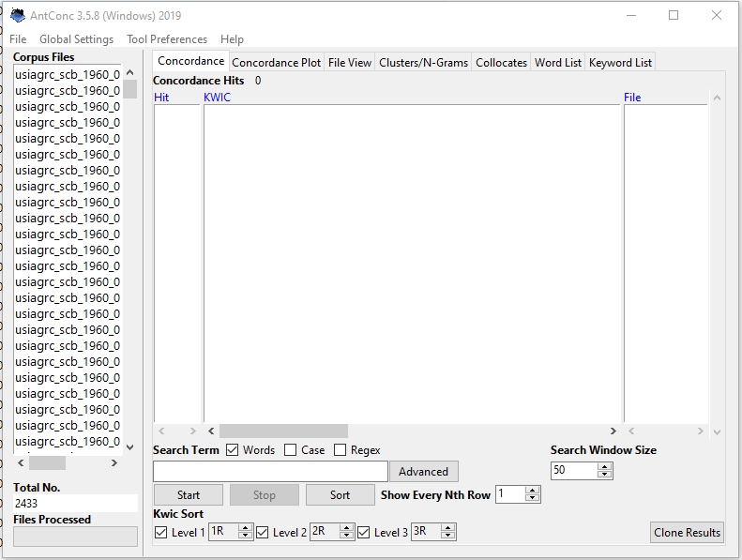The width and height of the screenshot is (742, 560).
Task: Enable the Regex search checkbox
Action: pos(340,450)
